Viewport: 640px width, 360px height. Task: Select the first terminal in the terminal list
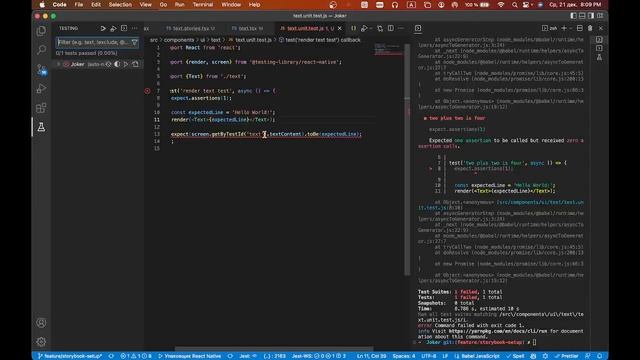pyautogui.click(x=599, y=40)
